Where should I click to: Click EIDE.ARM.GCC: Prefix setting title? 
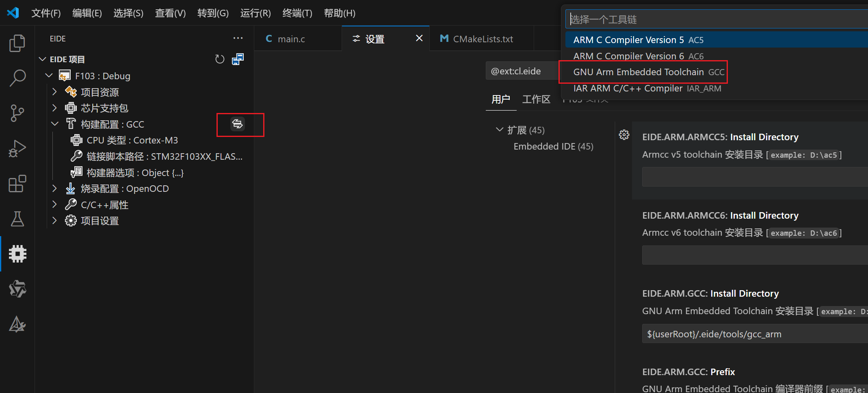click(x=688, y=372)
